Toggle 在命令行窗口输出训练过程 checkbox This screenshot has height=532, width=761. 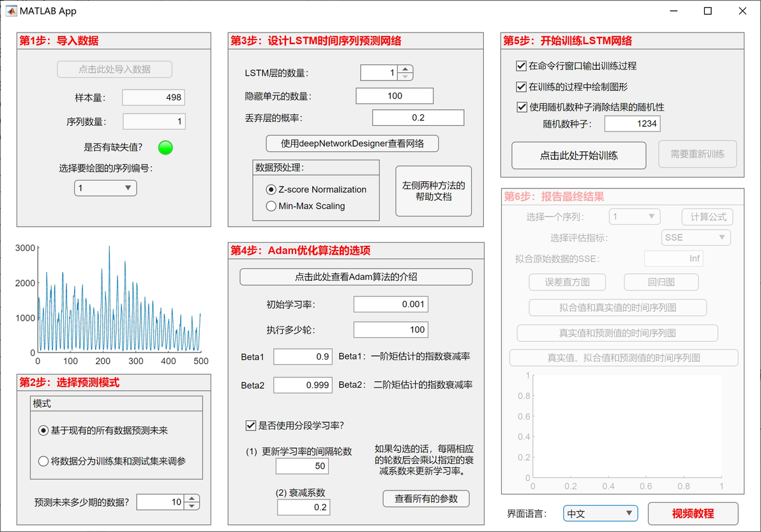click(521, 66)
